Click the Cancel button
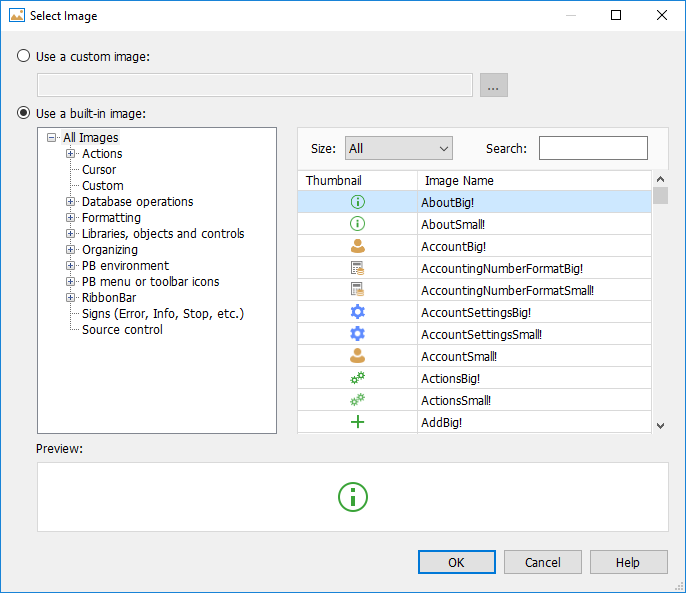 542,562
